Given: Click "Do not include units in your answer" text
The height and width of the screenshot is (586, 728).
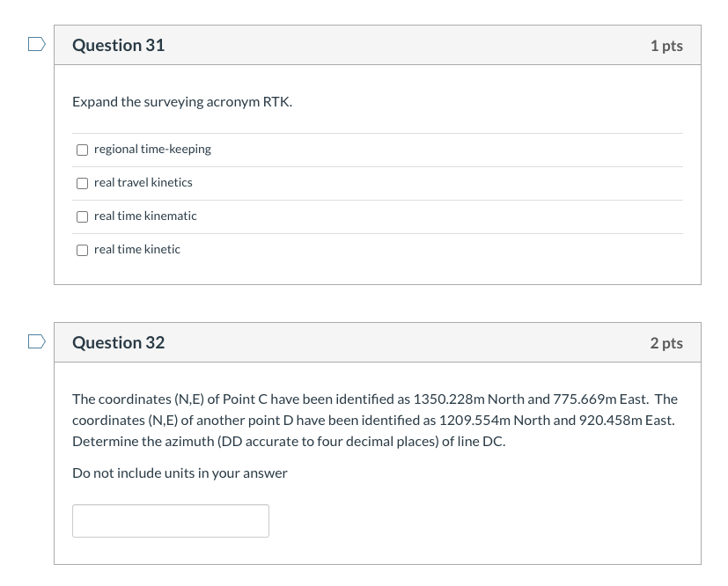Looking at the screenshot, I should (180, 472).
